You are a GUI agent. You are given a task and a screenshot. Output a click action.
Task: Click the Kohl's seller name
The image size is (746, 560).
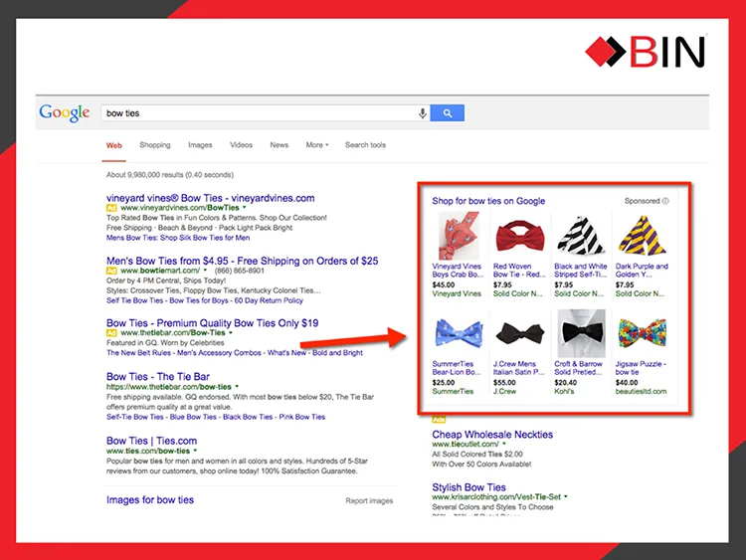tap(564, 392)
